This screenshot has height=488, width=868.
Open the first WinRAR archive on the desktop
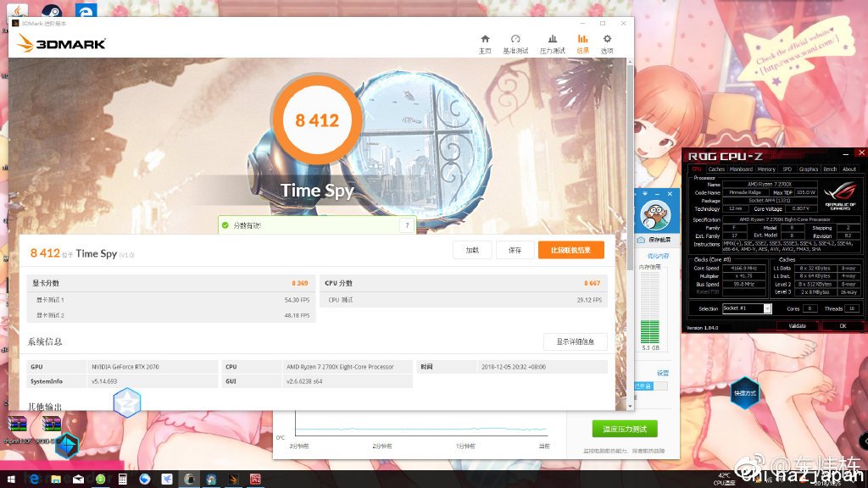17,424
